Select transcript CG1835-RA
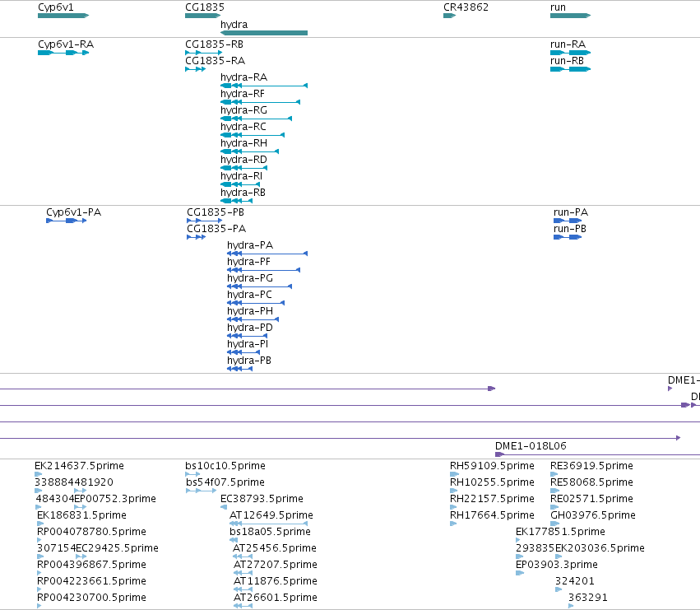Screen dimensions: 700x610 216,61
